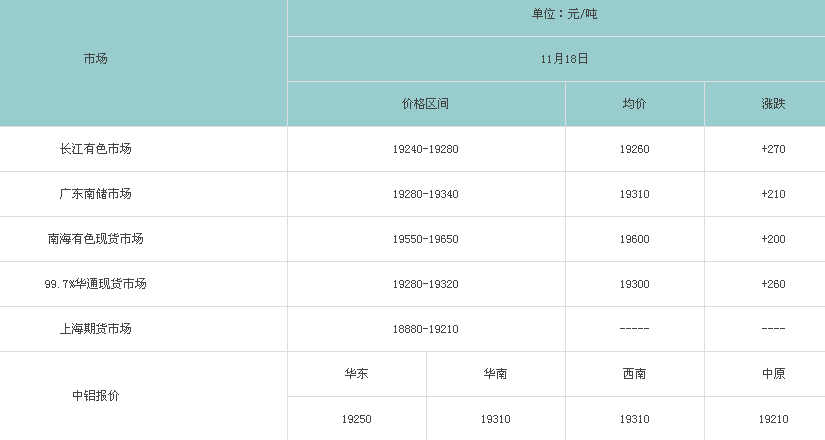Select the 长江有色市场 row label
This screenshot has width=825, height=440.
point(95,149)
